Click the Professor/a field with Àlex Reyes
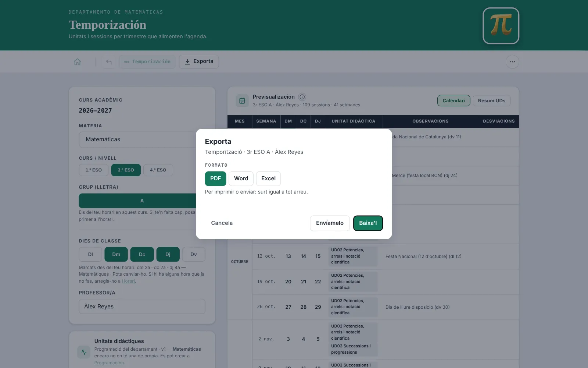 (x=142, y=307)
